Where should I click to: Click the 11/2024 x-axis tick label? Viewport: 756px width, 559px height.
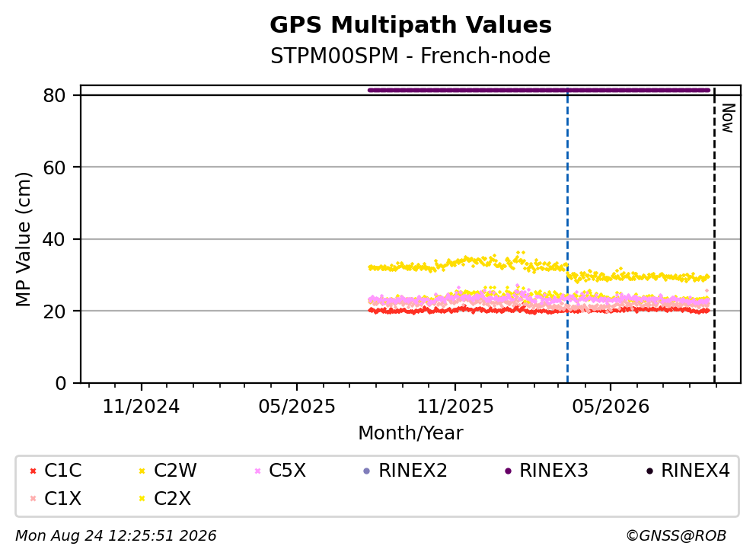141,407
